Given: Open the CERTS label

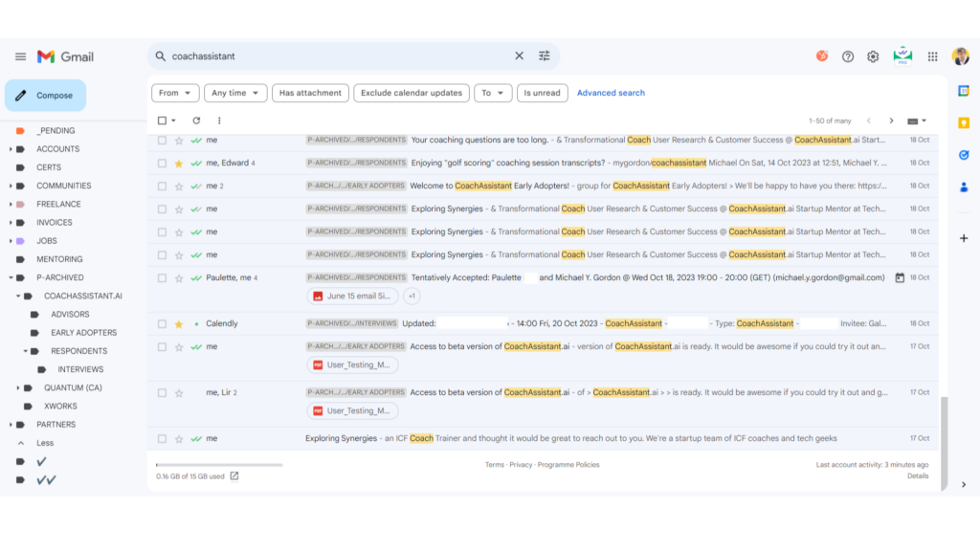Looking at the screenshot, I should coord(49,167).
